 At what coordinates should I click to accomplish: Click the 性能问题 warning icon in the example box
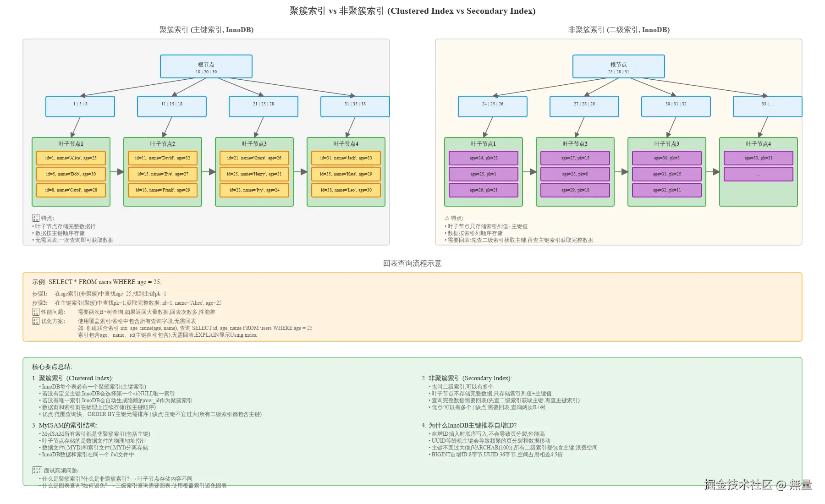(35, 312)
